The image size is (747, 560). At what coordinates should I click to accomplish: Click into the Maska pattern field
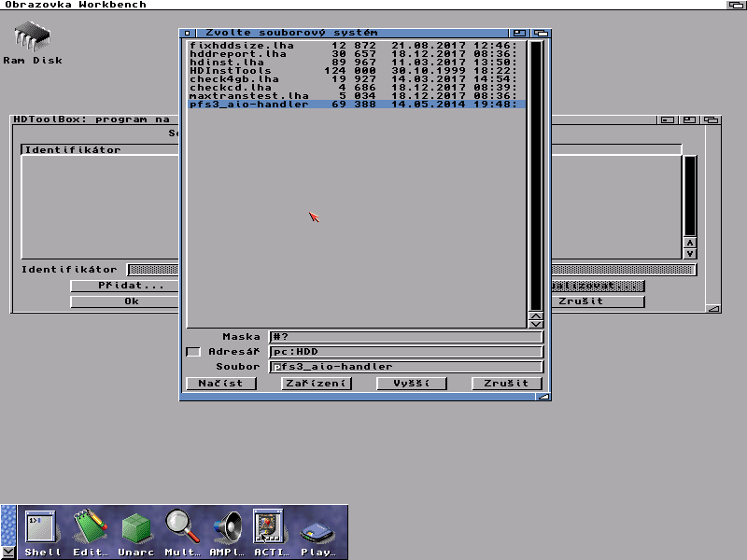405,337
